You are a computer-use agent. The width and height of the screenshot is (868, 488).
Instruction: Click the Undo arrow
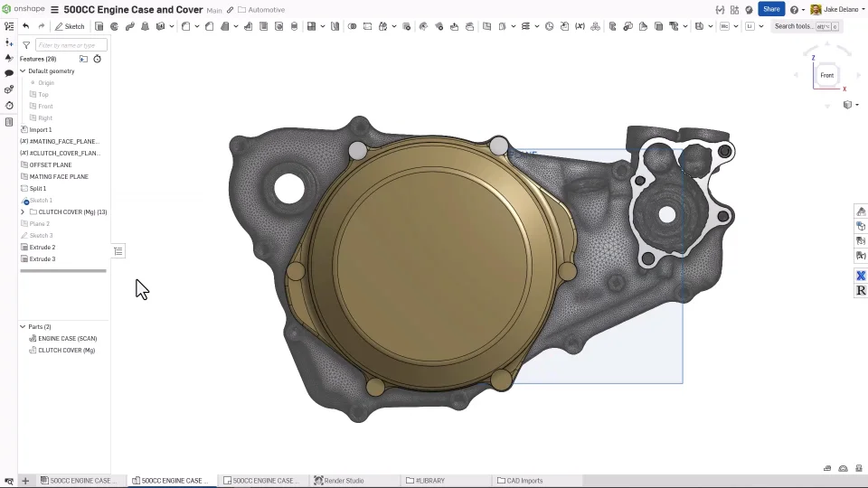[x=26, y=26]
